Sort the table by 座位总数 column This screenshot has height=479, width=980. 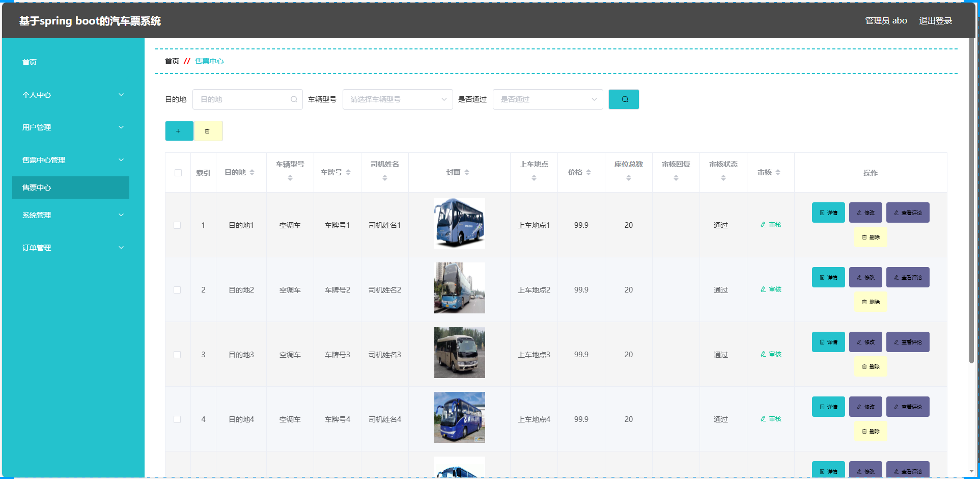(x=629, y=178)
